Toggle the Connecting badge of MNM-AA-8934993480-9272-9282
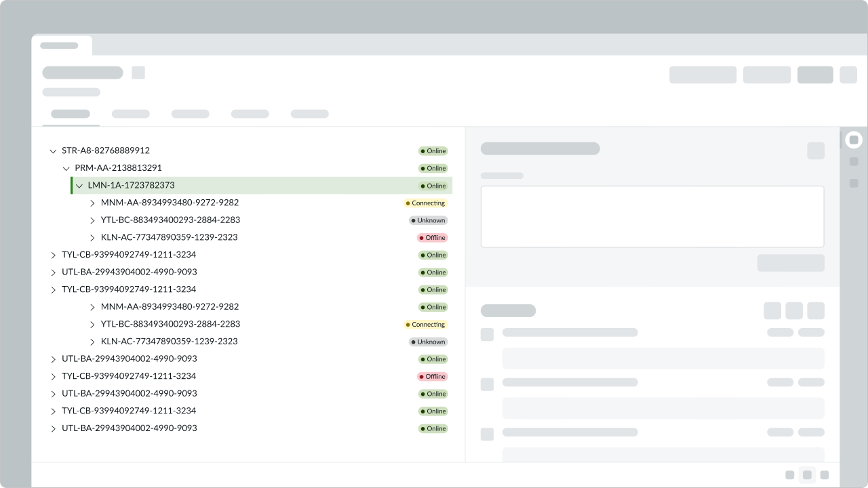The width and height of the screenshot is (868, 488). 426,203
